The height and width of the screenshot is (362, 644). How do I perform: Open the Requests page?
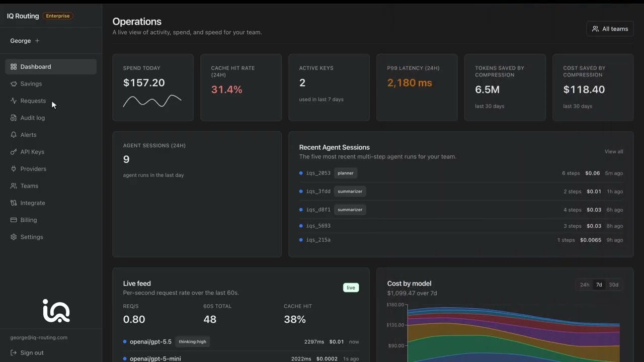51,101
